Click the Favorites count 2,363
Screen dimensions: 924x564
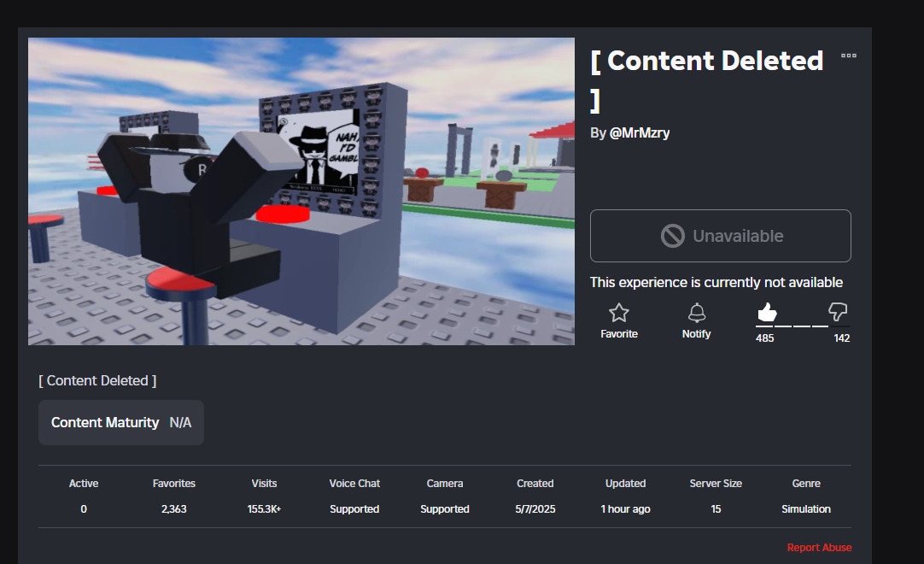tap(174, 508)
